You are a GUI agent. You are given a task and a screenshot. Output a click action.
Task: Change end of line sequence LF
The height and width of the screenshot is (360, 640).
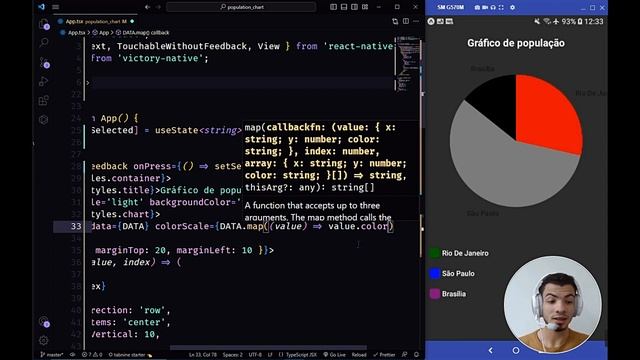[x=270, y=355]
